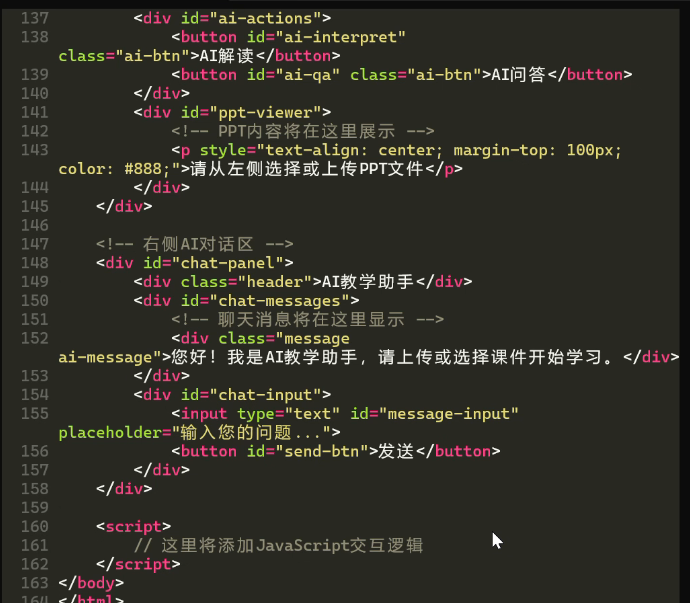Click the ppt-viewer id attribute value
This screenshot has height=603, width=690.
pos(270,113)
